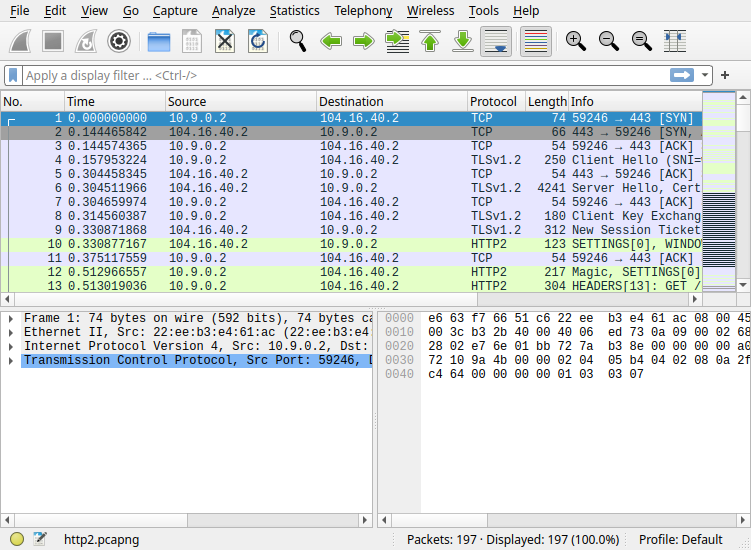
Task: Stop the running capture
Action: pos(53,41)
